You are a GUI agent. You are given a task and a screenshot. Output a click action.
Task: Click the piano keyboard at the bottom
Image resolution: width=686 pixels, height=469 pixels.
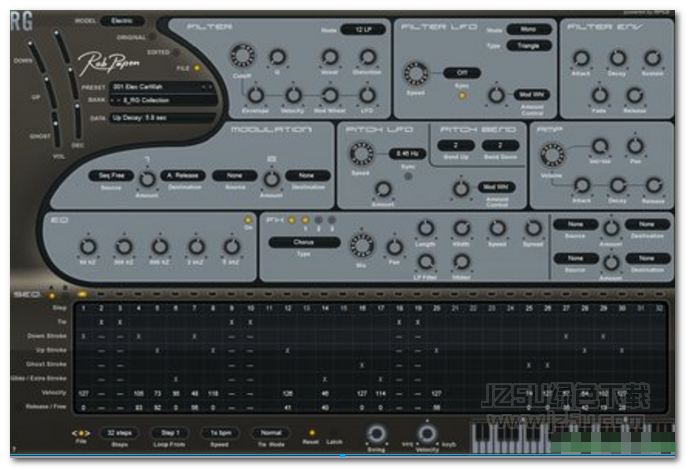(572, 438)
